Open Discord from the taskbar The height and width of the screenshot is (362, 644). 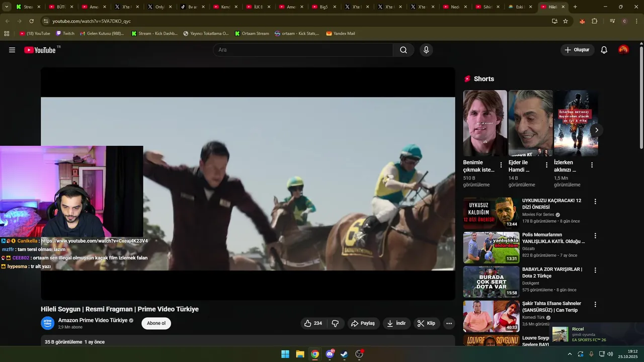(330, 354)
